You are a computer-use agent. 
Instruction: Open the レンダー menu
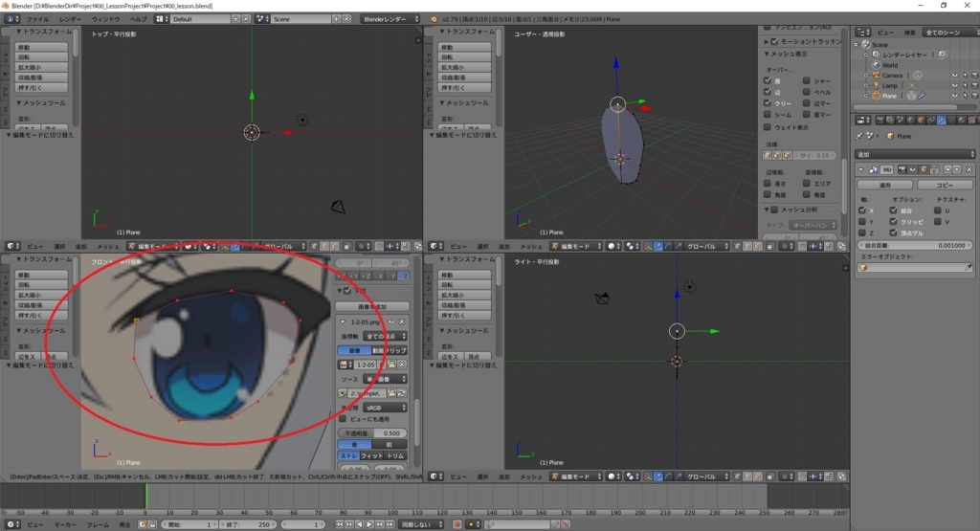pyautogui.click(x=70, y=19)
